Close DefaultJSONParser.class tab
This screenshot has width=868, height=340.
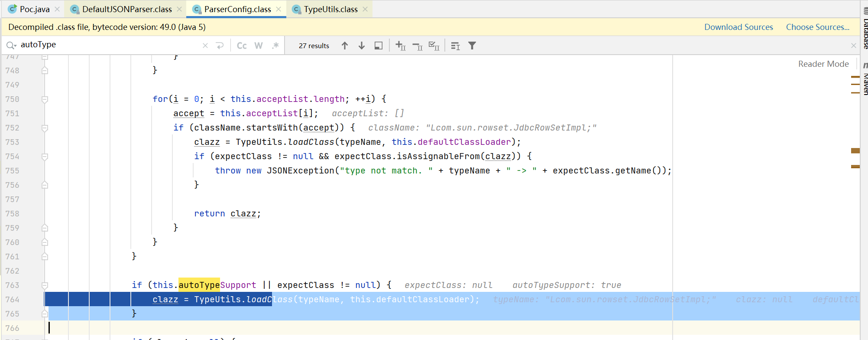coord(179,9)
